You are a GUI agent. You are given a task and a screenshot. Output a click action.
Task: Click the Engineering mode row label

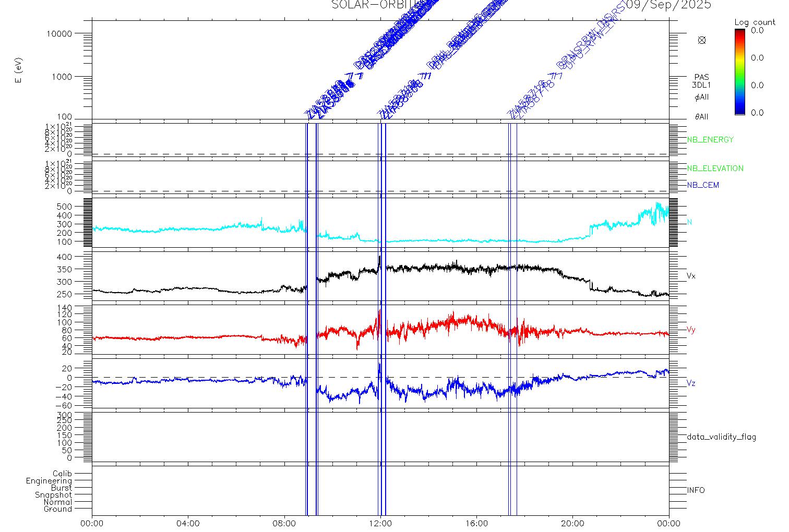pyautogui.click(x=49, y=481)
